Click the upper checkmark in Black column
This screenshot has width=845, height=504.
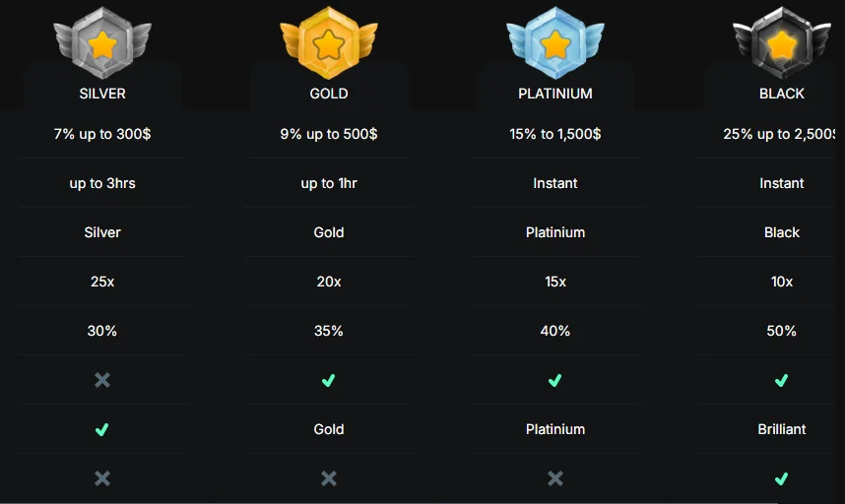point(782,380)
